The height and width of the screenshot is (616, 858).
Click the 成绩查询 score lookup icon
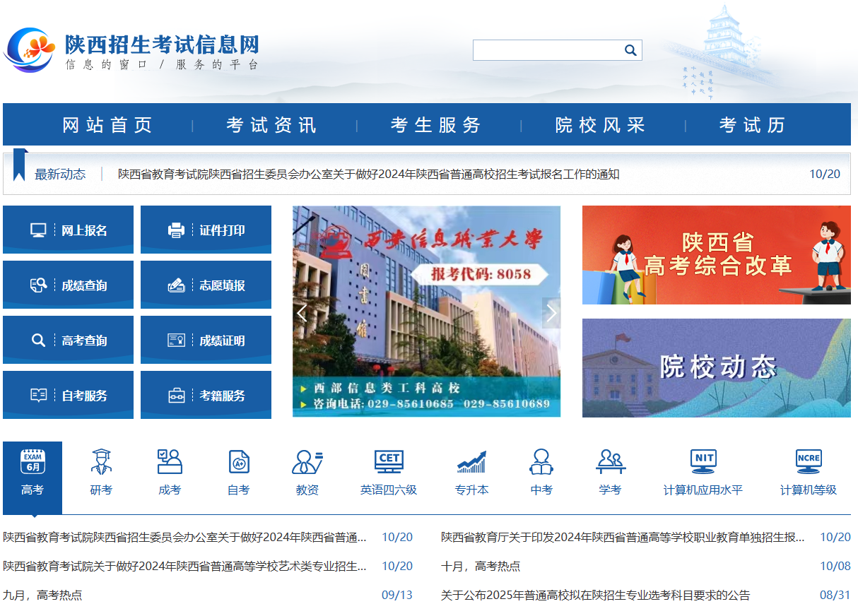pos(38,285)
